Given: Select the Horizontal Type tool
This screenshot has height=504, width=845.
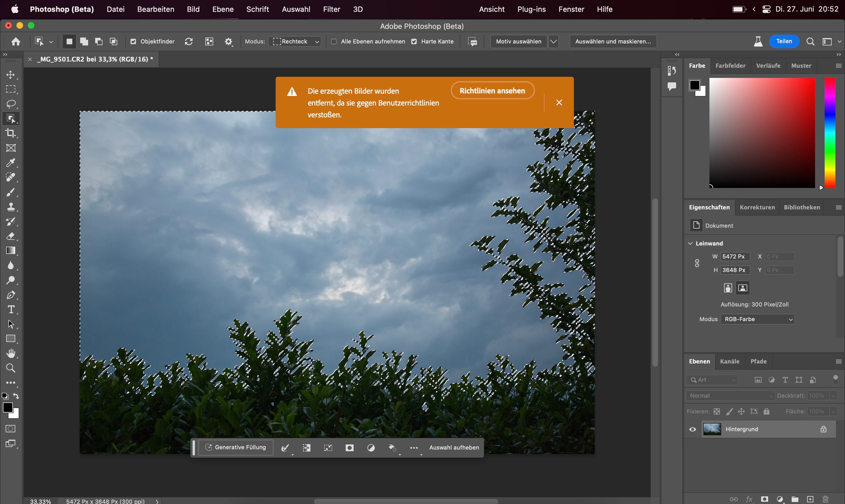Looking at the screenshot, I should pyautogui.click(x=11, y=310).
